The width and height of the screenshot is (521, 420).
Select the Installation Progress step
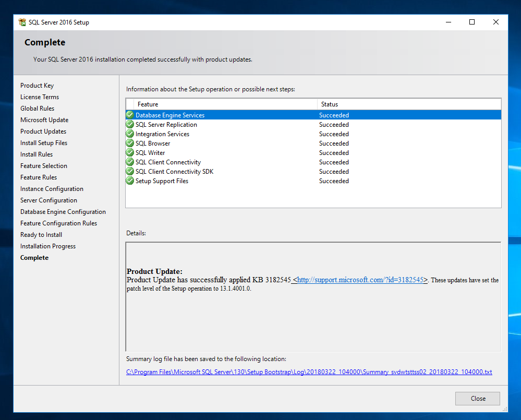pyautogui.click(x=47, y=246)
